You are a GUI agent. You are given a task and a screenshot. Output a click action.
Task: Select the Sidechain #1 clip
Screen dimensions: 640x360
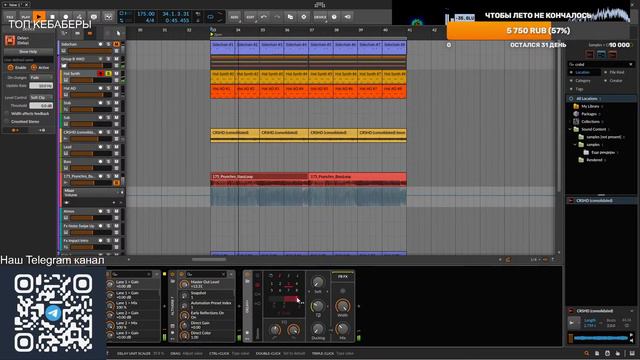pyautogui.click(x=223, y=47)
